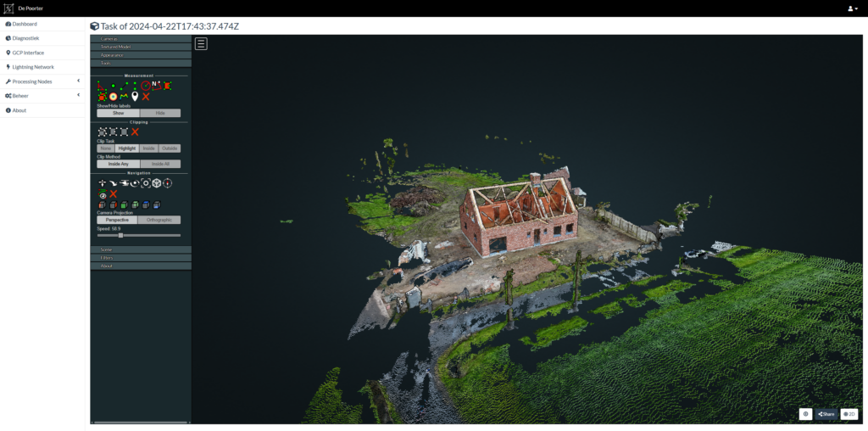This screenshot has height=431, width=868.
Task: Set Clip Task to Inside
Action: point(148,148)
